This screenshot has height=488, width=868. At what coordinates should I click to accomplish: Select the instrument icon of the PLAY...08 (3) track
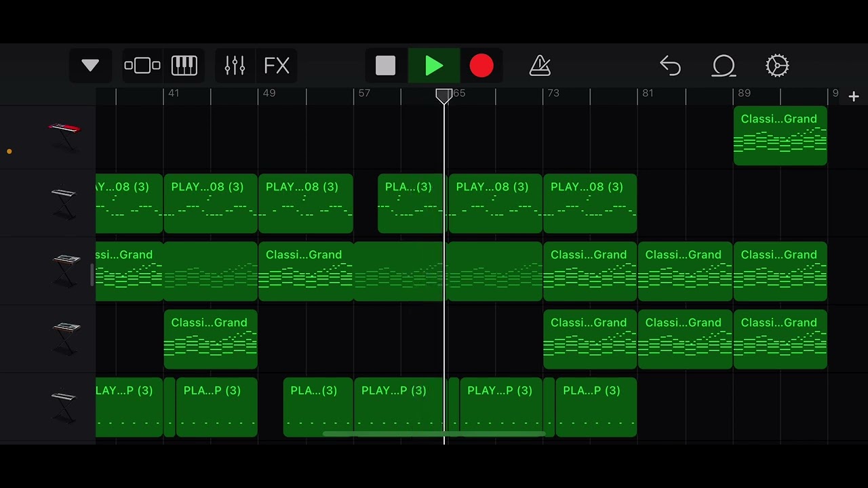64,203
